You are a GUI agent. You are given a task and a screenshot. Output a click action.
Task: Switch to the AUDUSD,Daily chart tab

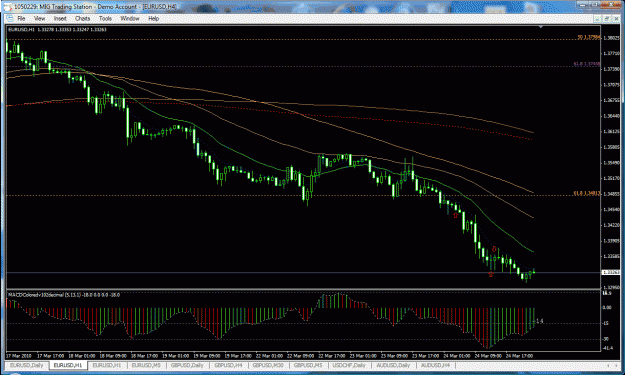393,365
